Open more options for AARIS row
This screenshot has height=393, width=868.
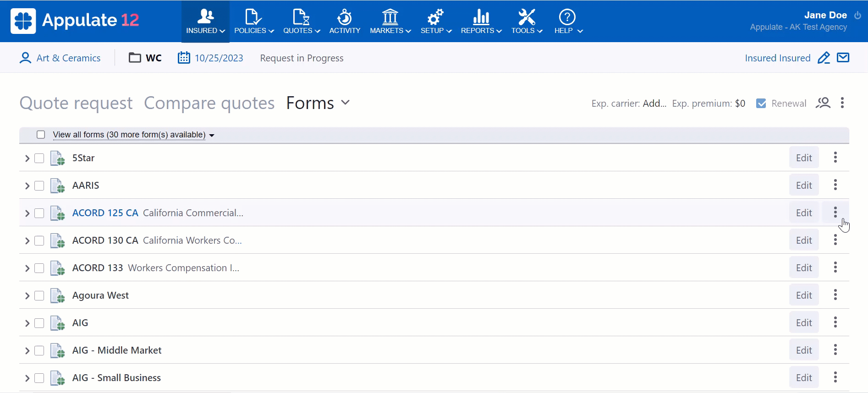point(835,185)
